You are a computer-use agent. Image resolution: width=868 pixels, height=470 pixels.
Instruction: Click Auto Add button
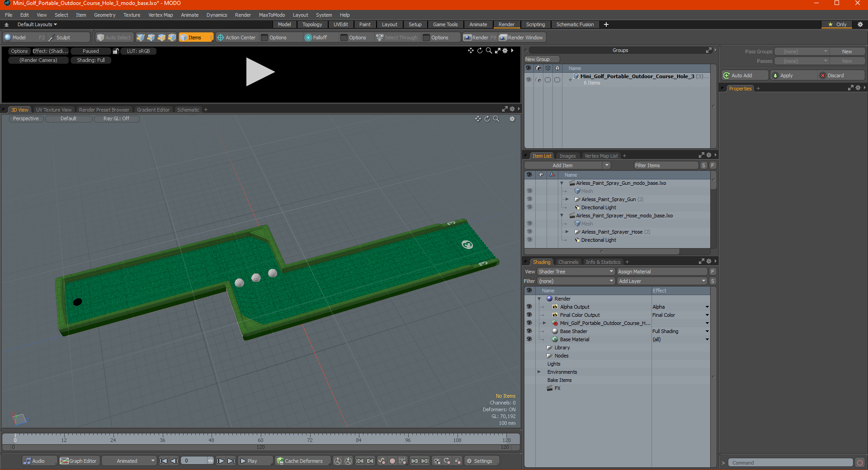pyautogui.click(x=745, y=75)
